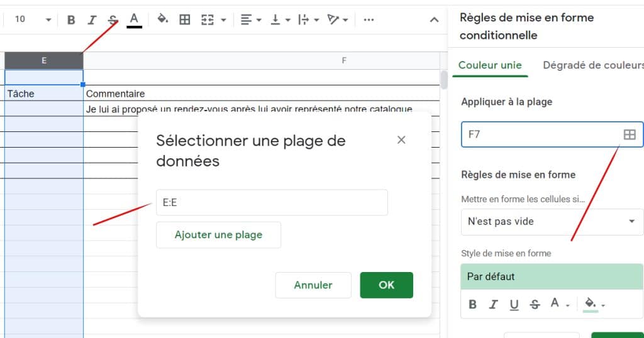This screenshot has height=338, width=644.
Task: Collapse the toolbar with the up chevron
Action: (x=434, y=19)
